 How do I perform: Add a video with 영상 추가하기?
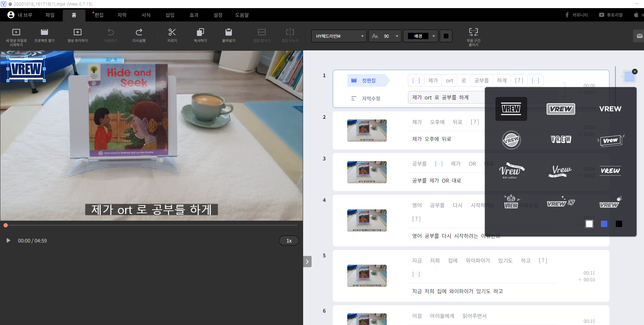coord(78,36)
